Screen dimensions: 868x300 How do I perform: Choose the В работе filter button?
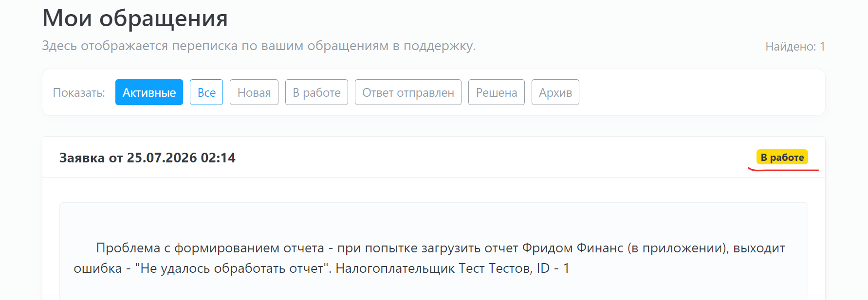(x=316, y=92)
